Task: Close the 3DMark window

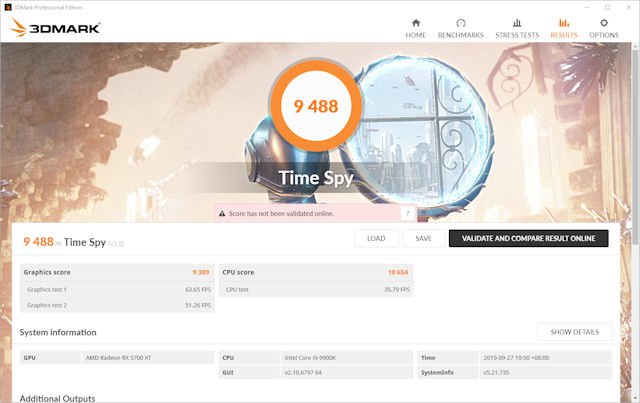Action: [x=629, y=7]
